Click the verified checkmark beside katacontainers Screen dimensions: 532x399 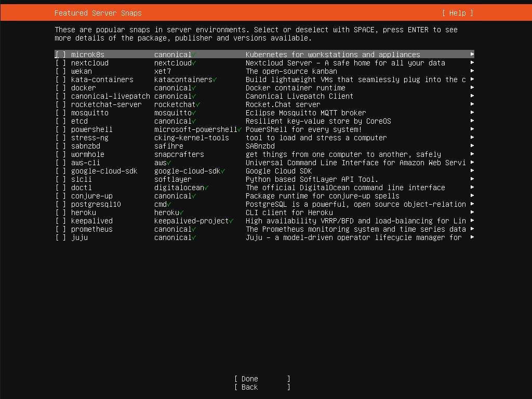click(215, 79)
